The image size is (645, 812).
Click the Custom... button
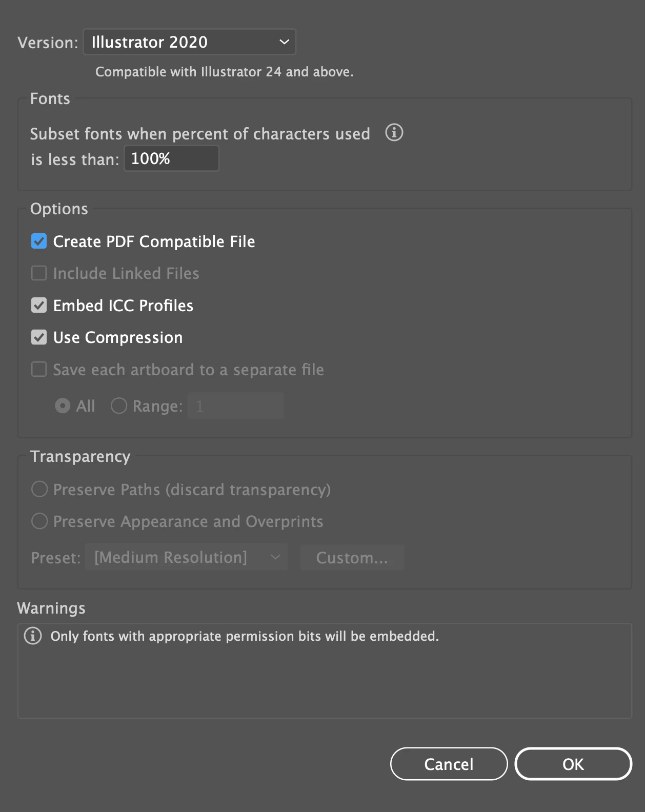pos(352,557)
